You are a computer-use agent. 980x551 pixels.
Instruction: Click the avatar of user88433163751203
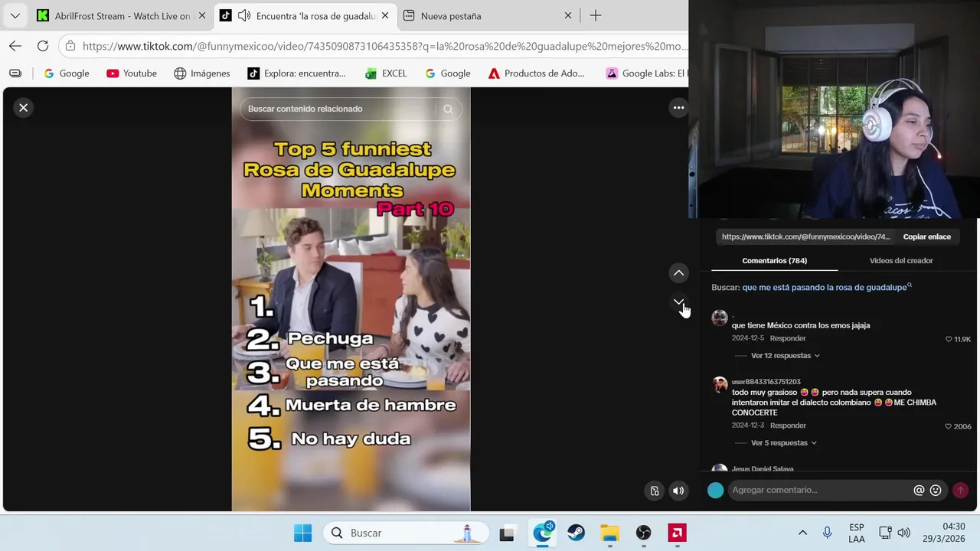pyautogui.click(x=720, y=384)
